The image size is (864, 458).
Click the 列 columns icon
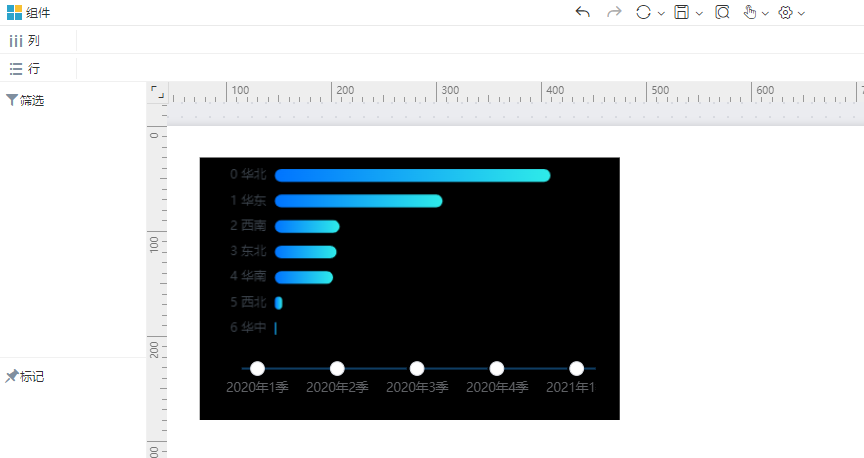click(x=16, y=41)
